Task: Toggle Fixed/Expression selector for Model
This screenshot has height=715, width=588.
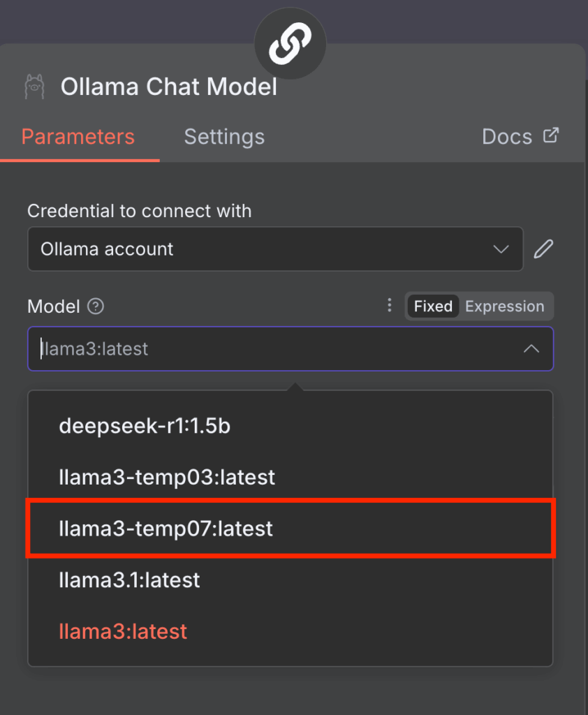Action: pyautogui.click(x=479, y=306)
